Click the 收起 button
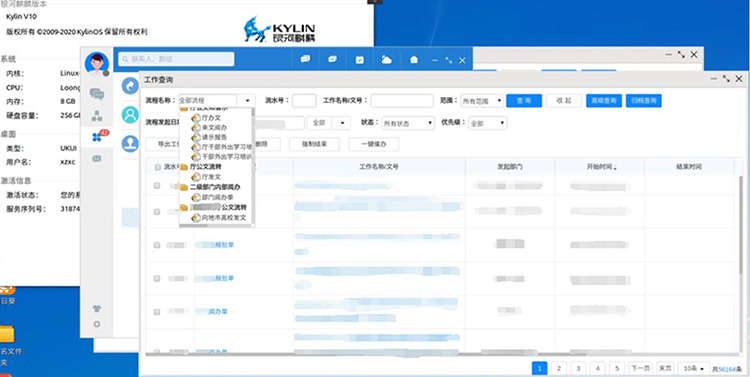750x377 pixels. click(564, 101)
